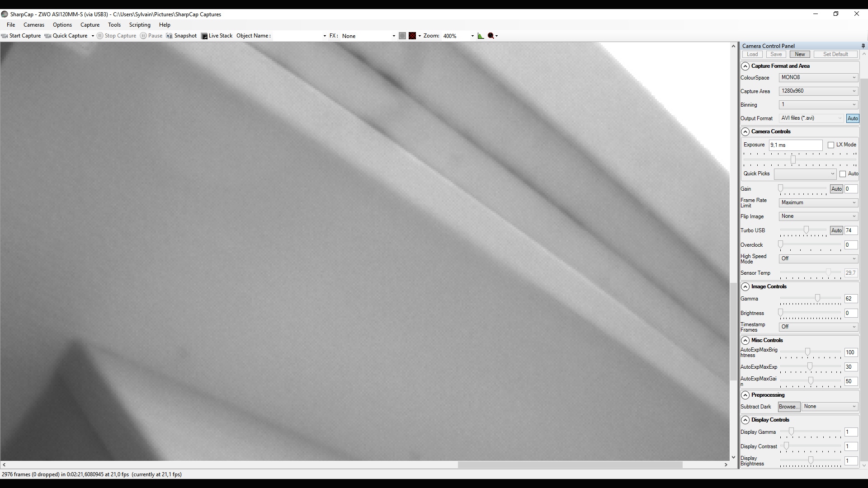Take a Snapshot using toolbar icon

(x=169, y=36)
